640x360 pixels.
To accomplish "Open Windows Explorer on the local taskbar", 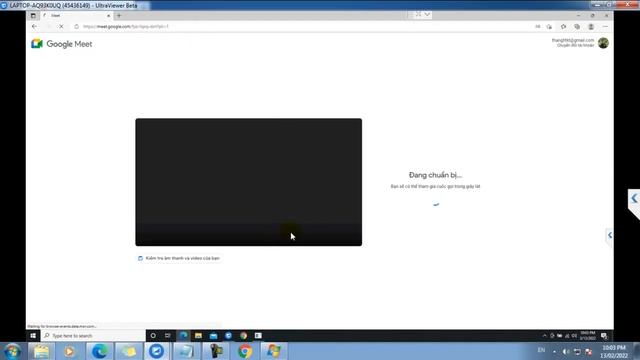I will coord(41,351).
